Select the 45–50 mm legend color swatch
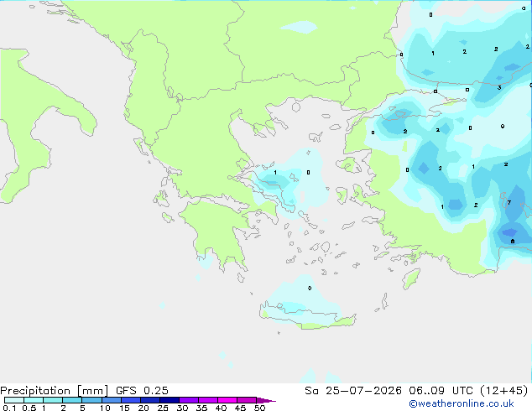 click(247, 400)
